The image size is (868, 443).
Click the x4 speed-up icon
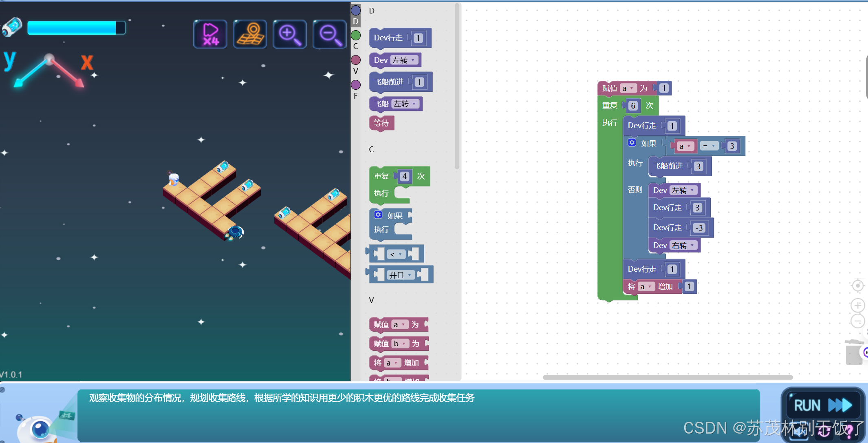[210, 34]
